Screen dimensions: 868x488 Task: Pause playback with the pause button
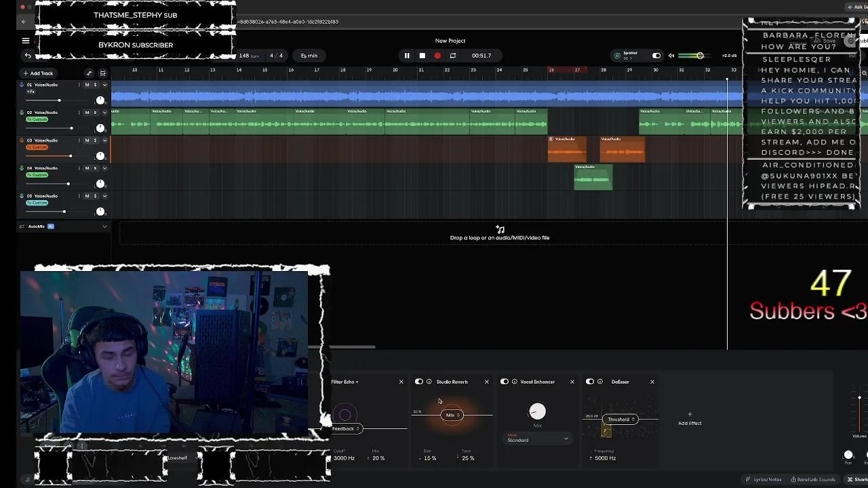pos(407,56)
